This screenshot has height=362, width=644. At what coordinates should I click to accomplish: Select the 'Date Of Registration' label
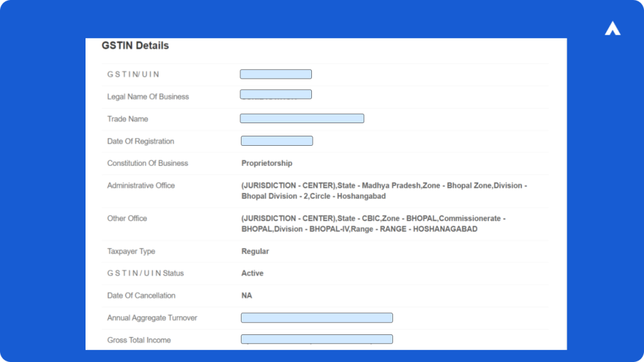(140, 141)
